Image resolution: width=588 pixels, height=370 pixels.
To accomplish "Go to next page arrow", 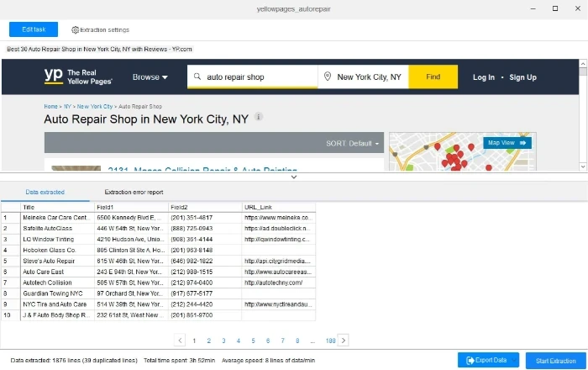I will click(343, 341).
